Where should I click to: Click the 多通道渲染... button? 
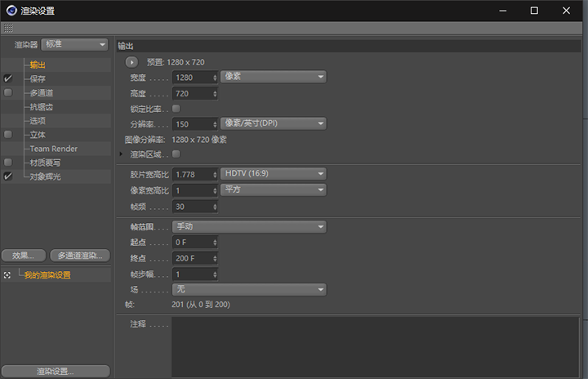[79, 256]
